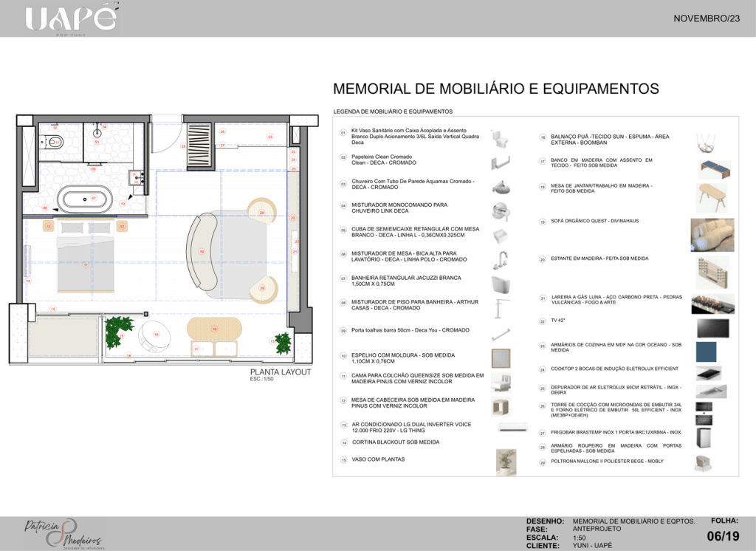Select the Puã swing chair image
The width and height of the screenshot is (756, 551).
coord(706,143)
